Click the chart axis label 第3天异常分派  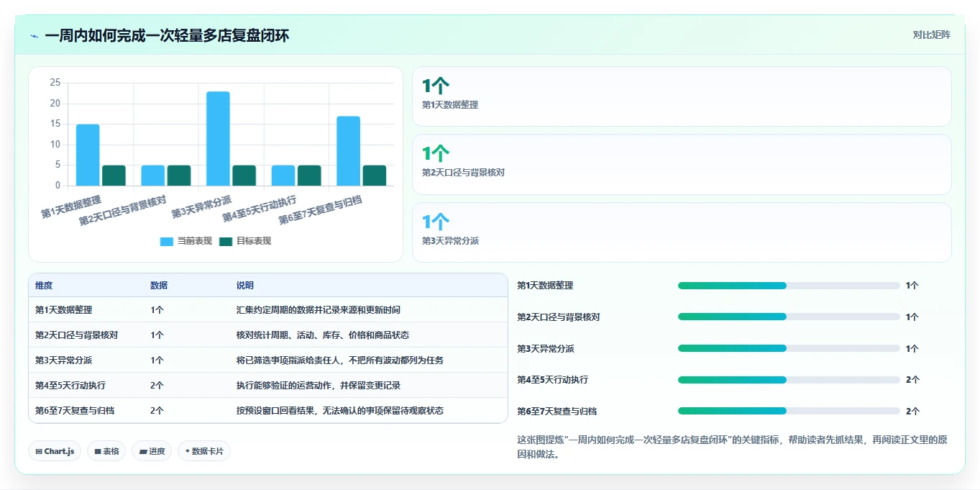pos(201,207)
